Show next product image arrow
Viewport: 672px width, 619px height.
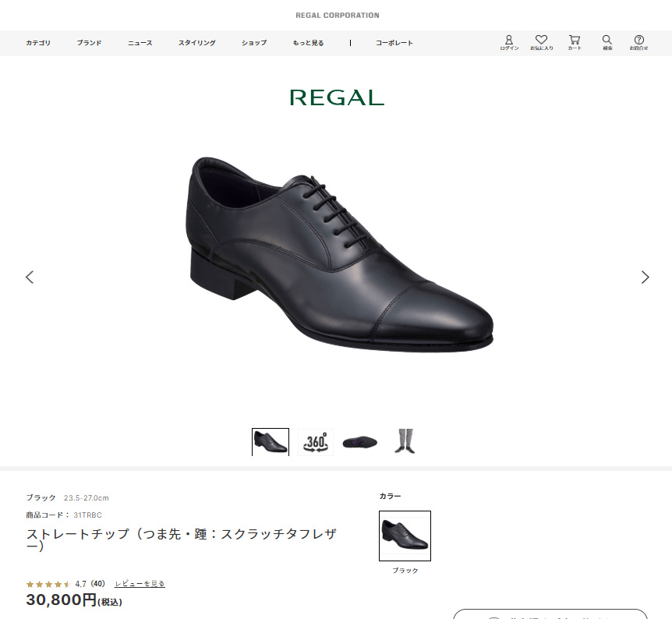pos(645,278)
